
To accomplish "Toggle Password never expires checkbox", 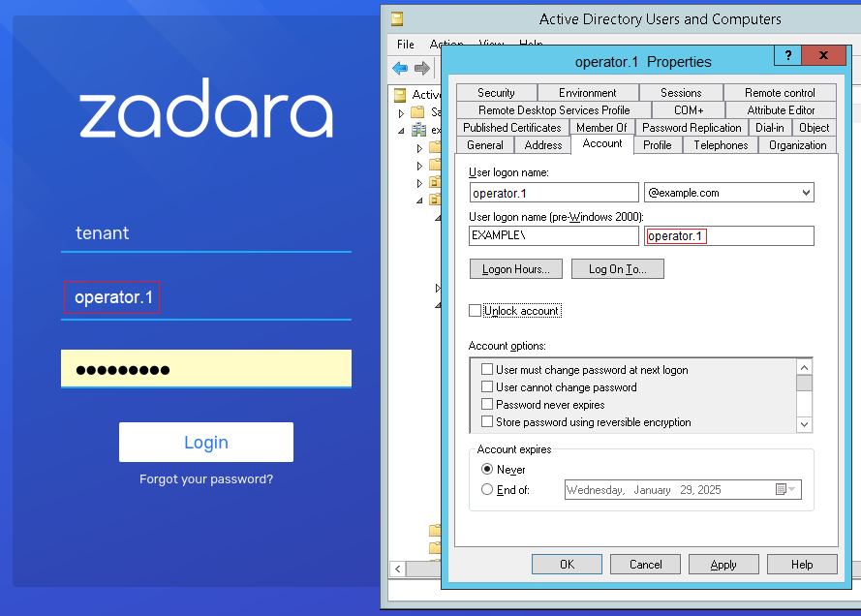I will pos(486,404).
